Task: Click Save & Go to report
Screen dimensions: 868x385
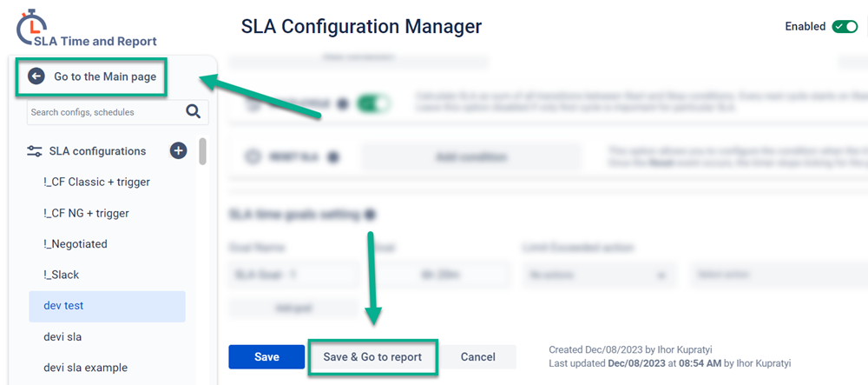Action: pyautogui.click(x=372, y=357)
